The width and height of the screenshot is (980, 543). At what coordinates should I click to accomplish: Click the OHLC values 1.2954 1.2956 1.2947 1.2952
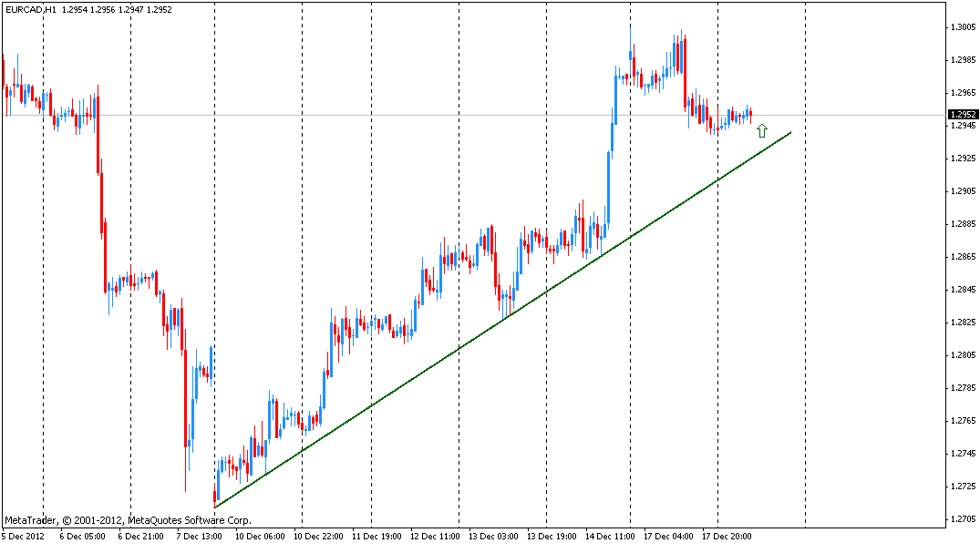point(117,9)
